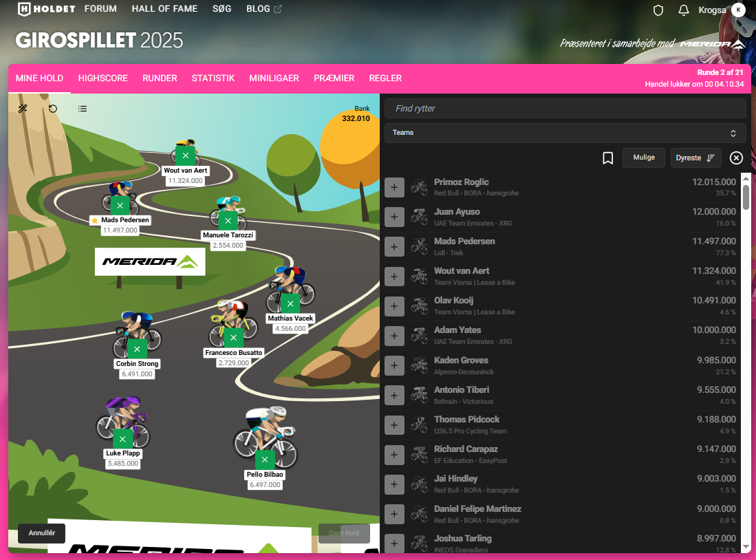
Task: Click the reset team undo icon
Action: [x=53, y=109]
